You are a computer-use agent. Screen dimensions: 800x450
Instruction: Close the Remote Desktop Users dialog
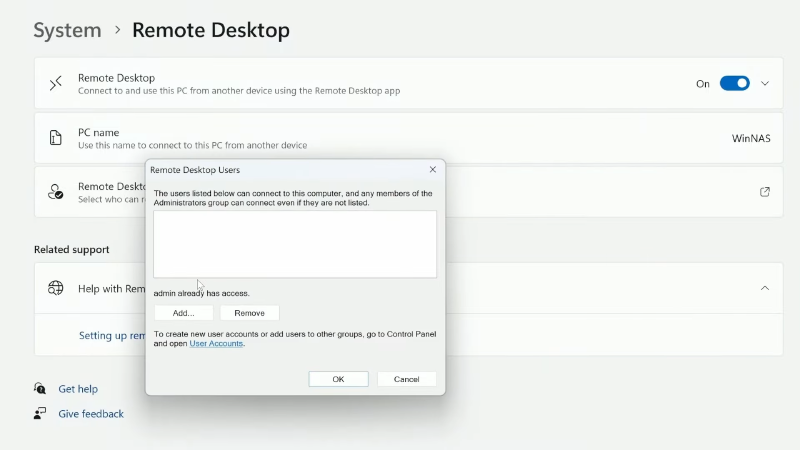coord(432,170)
